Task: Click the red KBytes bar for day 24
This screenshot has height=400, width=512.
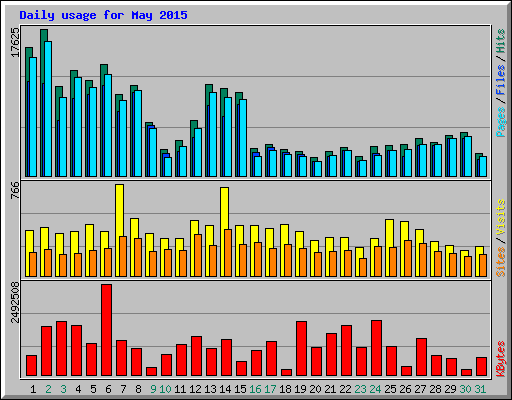Action: pyautogui.click(x=377, y=348)
